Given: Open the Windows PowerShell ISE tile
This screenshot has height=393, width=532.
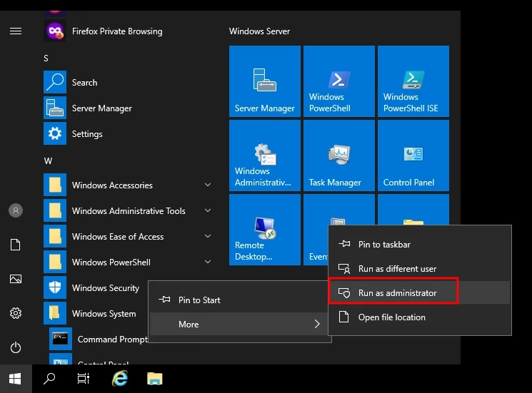Looking at the screenshot, I should [x=413, y=81].
